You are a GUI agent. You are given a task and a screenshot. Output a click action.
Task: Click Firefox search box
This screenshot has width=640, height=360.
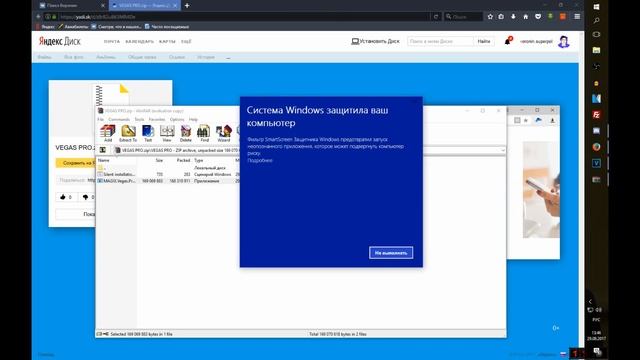pos(464,17)
